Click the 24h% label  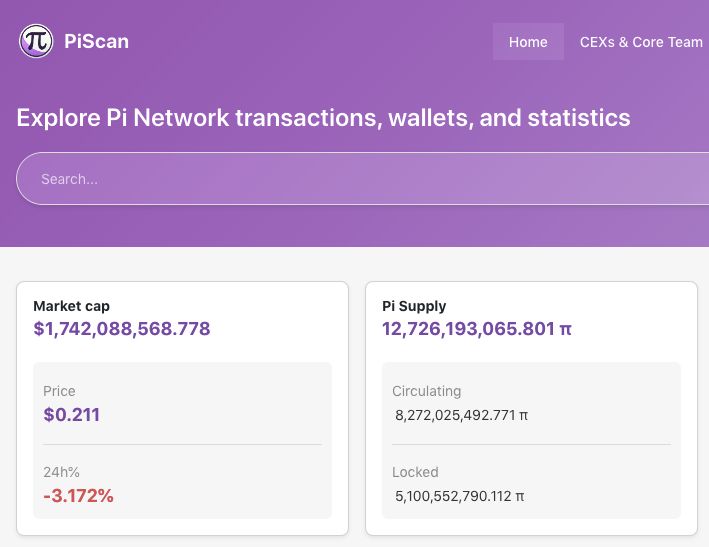pyautogui.click(x=61, y=472)
